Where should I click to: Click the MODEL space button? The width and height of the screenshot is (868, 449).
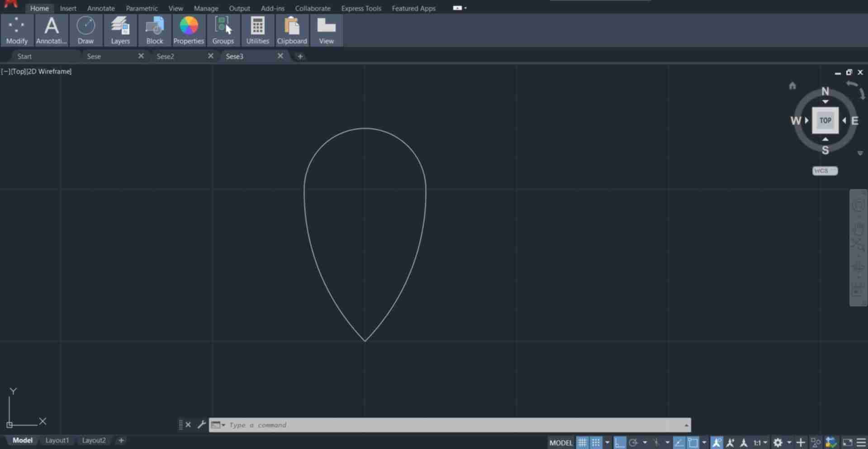[x=561, y=443]
